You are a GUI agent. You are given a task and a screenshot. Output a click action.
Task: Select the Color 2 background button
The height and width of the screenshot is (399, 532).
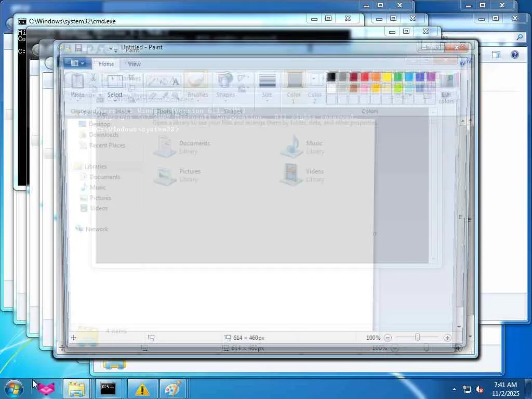click(x=314, y=87)
